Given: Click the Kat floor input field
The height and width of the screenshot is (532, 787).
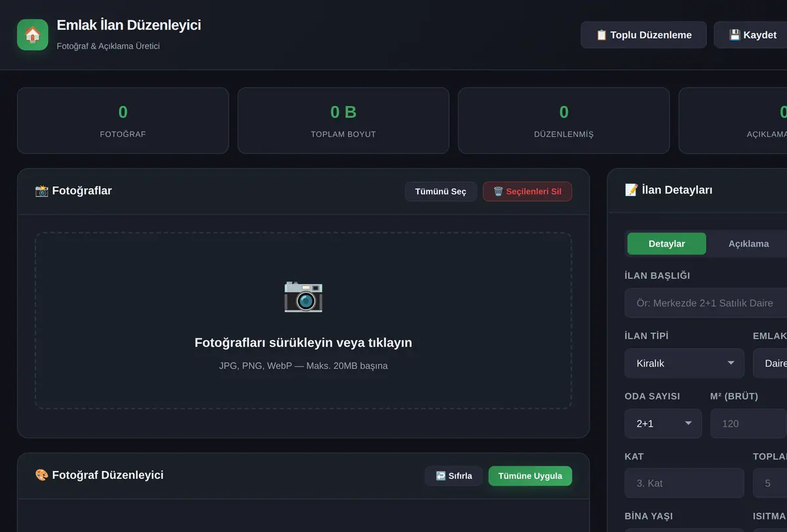Looking at the screenshot, I should click(685, 483).
